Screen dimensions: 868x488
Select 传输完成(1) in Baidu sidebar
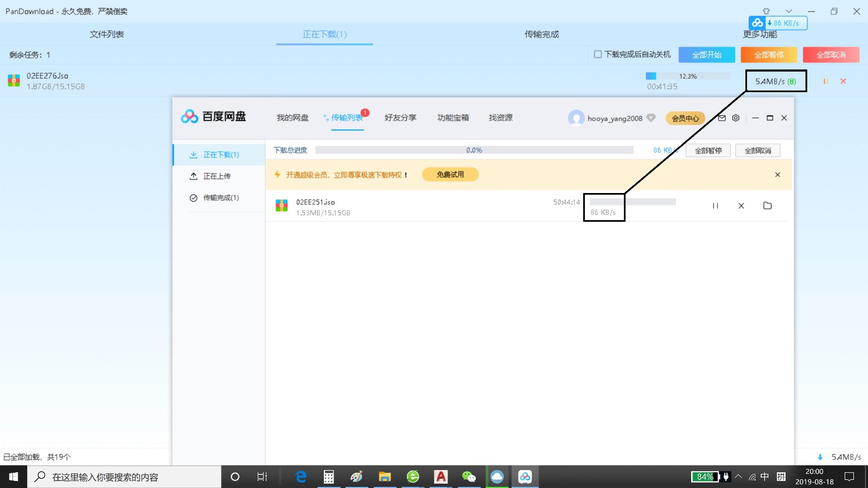point(219,198)
